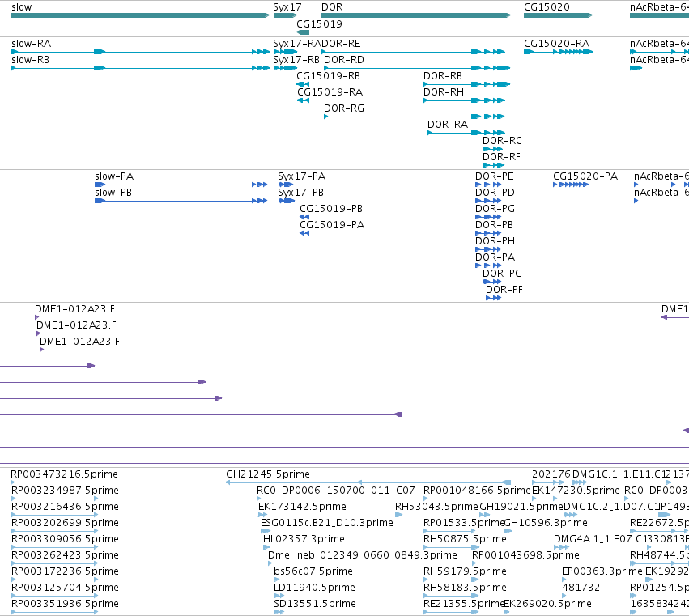Click the CG15019-PA protein feature
The width and height of the screenshot is (689, 616).
[x=304, y=233]
